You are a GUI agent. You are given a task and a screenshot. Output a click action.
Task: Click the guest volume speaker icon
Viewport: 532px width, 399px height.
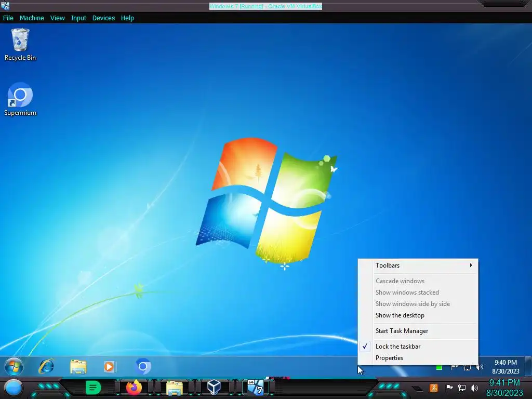(480, 367)
